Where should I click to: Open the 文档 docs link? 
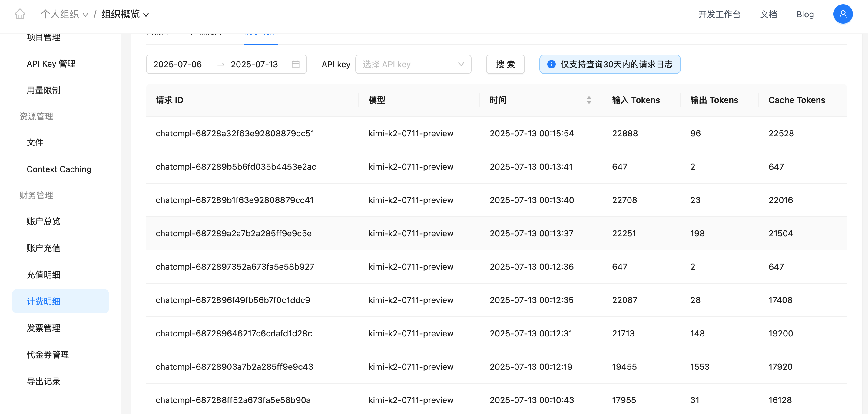click(x=768, y=14)
